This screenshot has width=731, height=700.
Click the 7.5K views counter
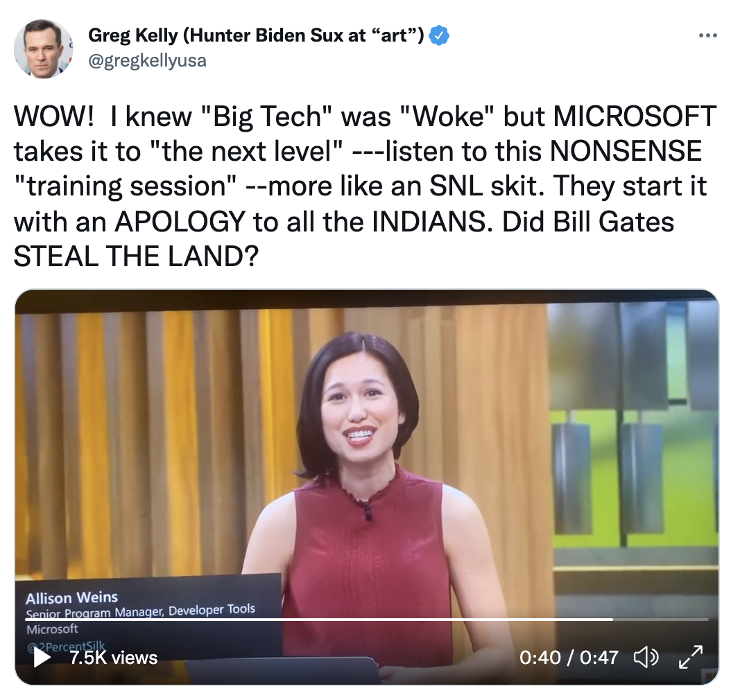coord(113,658)
